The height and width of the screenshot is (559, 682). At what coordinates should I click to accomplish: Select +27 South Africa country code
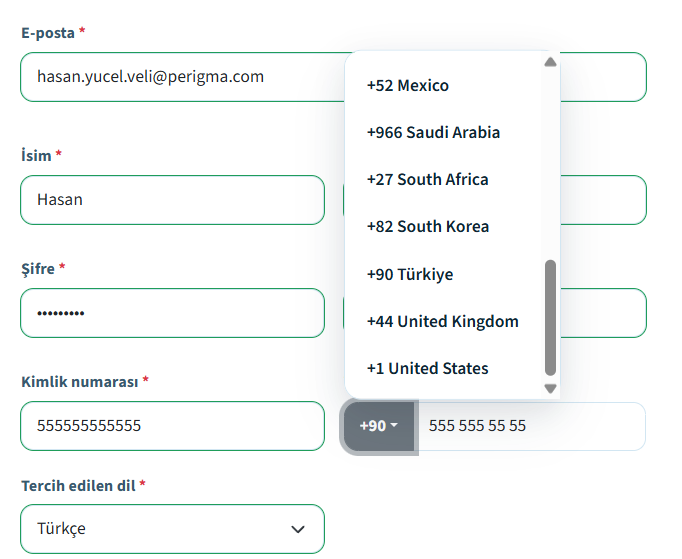click(x=427, y=180)
